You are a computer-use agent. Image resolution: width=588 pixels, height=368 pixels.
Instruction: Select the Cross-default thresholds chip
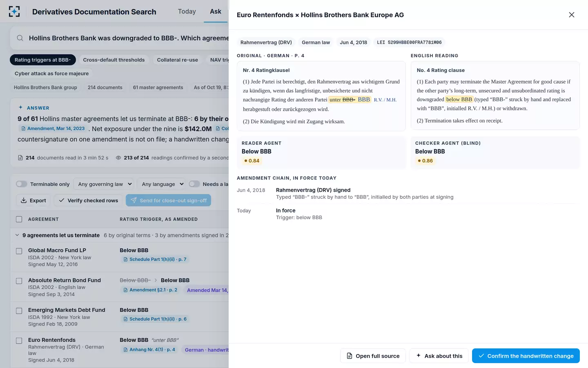[114, 60]
